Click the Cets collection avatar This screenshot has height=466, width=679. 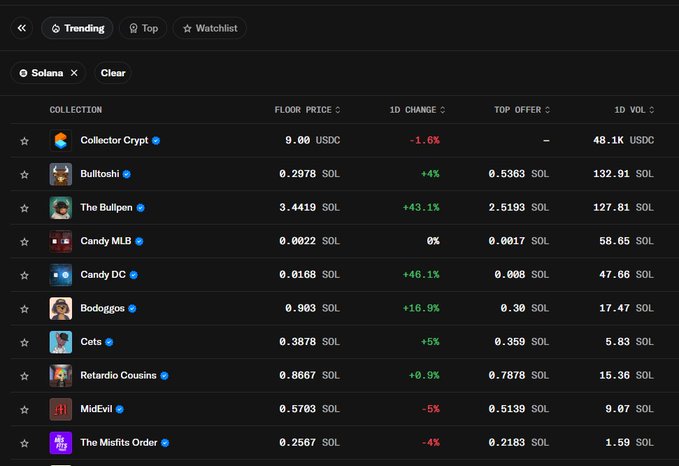pos(61,342)
